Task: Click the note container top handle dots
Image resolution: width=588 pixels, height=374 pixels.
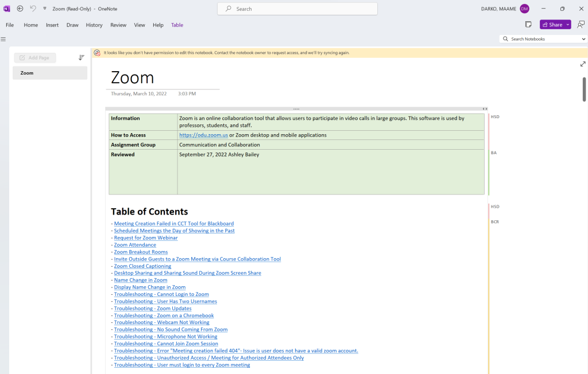Action: (296, 109)
